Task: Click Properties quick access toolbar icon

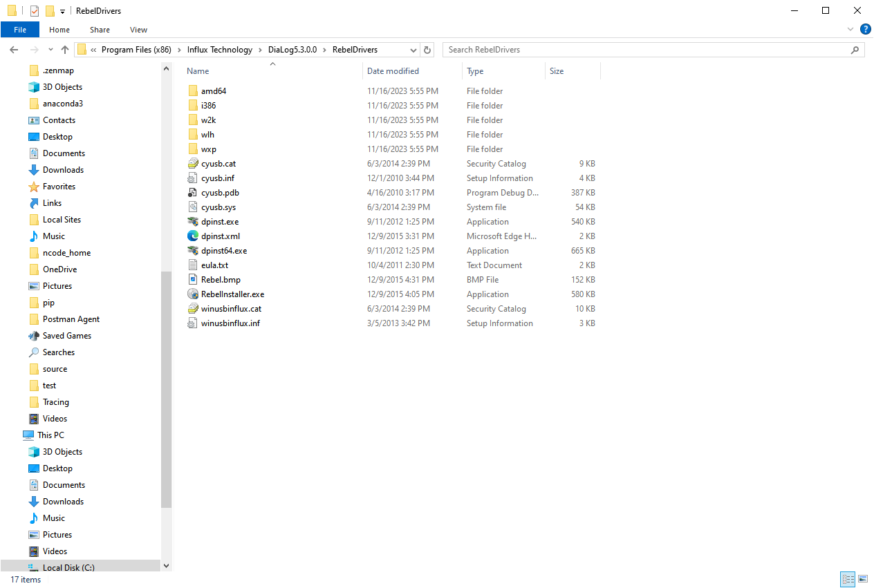Action: coord(35,11)
